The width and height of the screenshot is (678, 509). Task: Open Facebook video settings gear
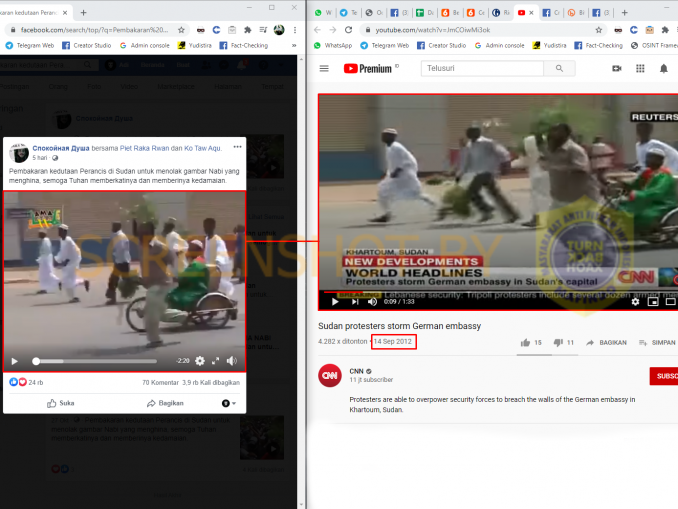pos(200,361)
